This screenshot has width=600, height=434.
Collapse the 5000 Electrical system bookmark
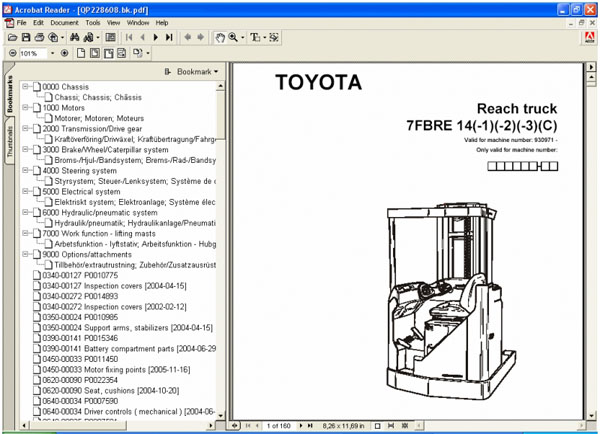25,191
